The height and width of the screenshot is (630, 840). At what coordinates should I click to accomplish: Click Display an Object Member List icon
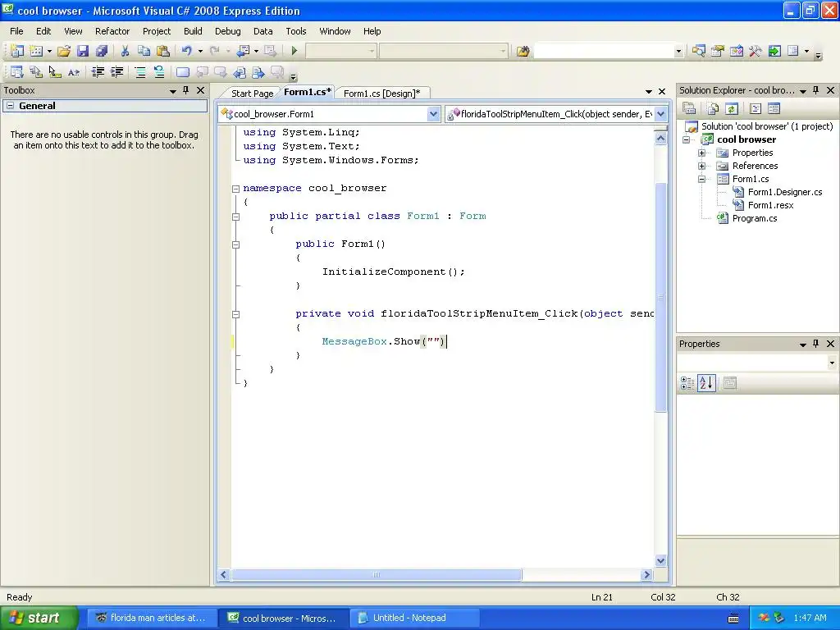[x=16, y=72]
